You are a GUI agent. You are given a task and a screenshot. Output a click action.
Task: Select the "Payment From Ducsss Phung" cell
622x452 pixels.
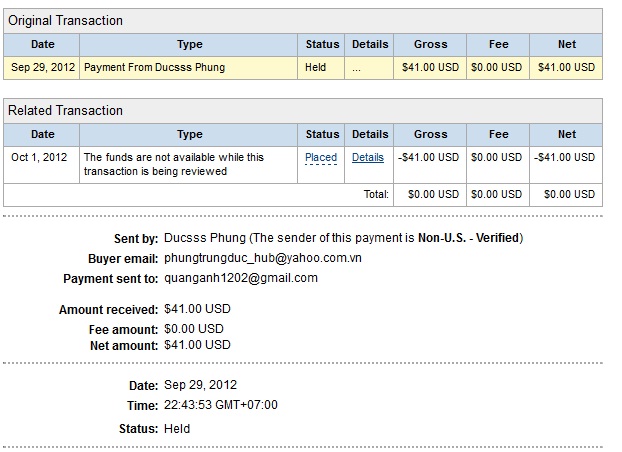154,67
